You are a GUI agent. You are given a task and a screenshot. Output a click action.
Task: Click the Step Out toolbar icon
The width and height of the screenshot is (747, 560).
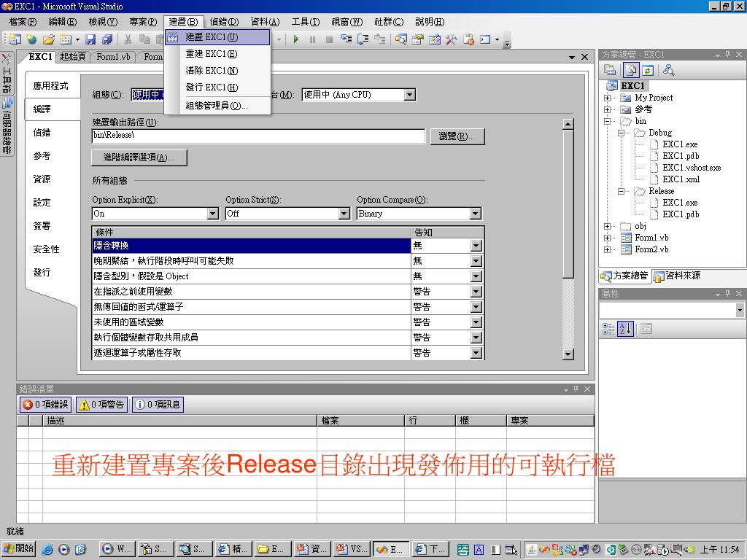click(x=379, y=39)
